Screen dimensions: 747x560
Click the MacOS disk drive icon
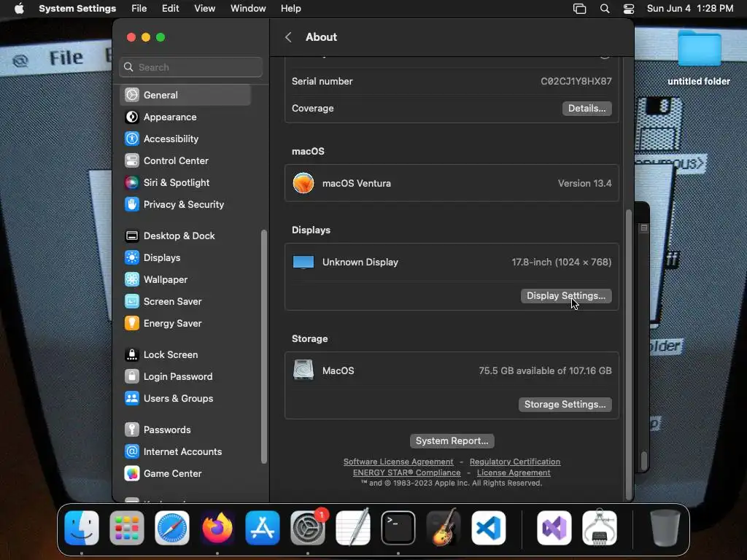pos(303,370)
